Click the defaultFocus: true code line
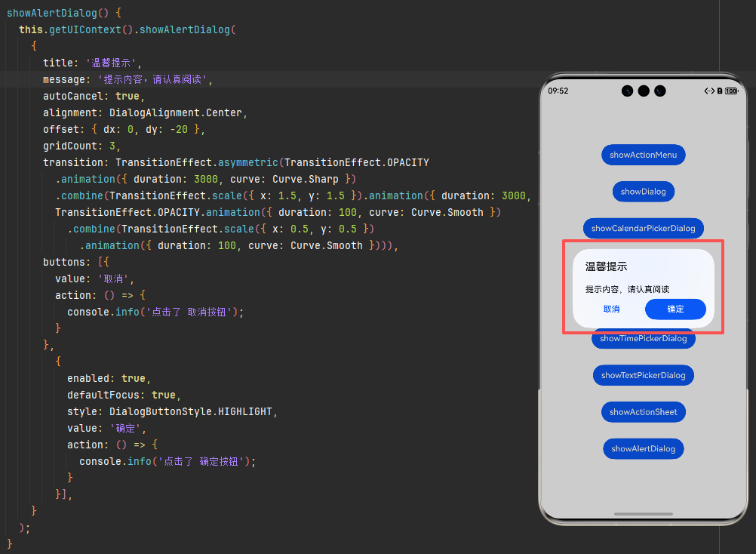 124,395
